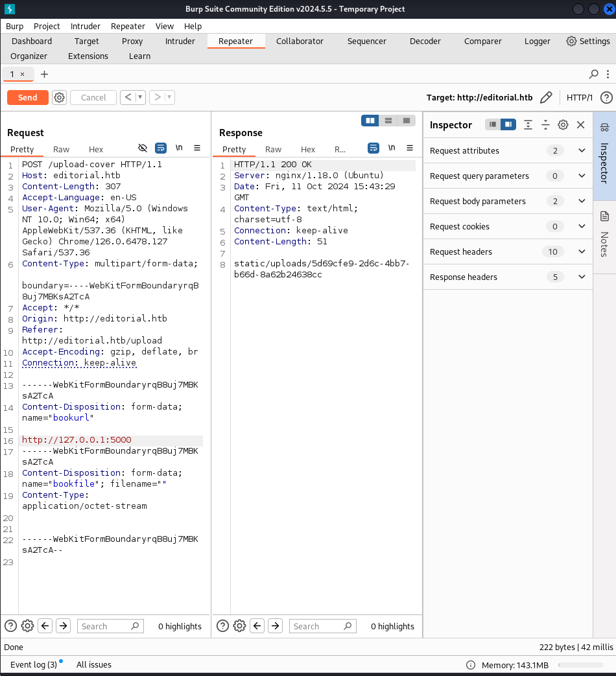Open the Event log (3)
The width and height of the screenshot is (616, 676).
pos(34,664)
